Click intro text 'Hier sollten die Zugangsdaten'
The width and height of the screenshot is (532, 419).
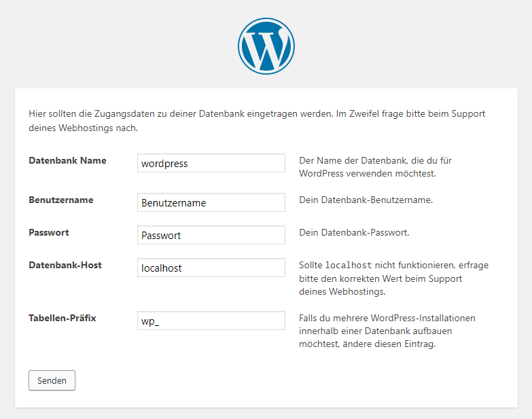[x=92, y=113]
